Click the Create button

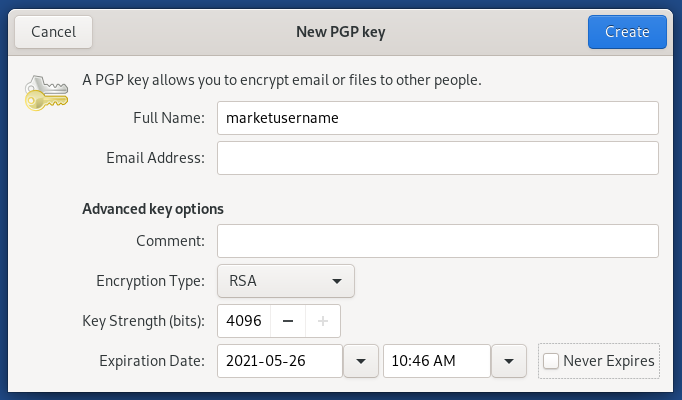(x=627, y=32)
